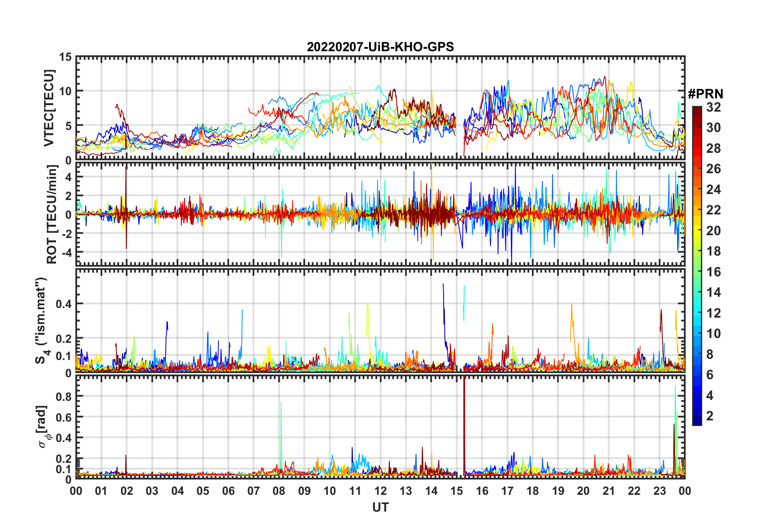Click the x-axis tick label 17
The height and width of the screenshot is (532, 761).
507,491
